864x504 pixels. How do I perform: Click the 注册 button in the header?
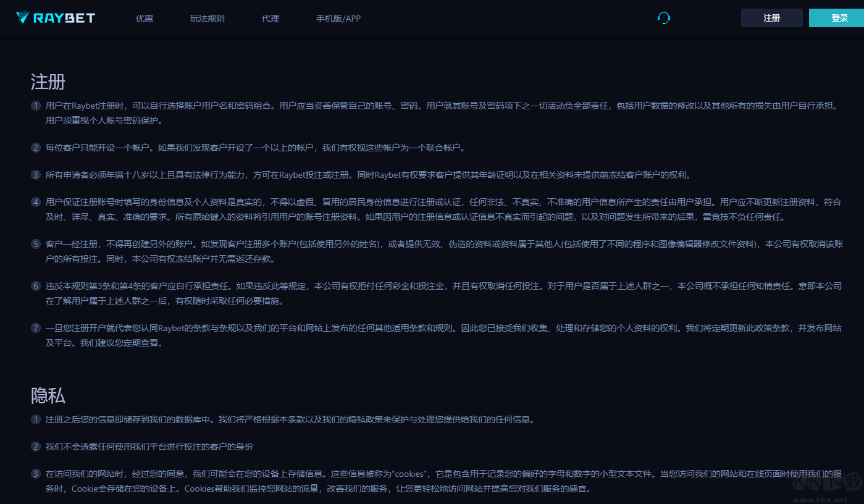click(x=771, y=18)
